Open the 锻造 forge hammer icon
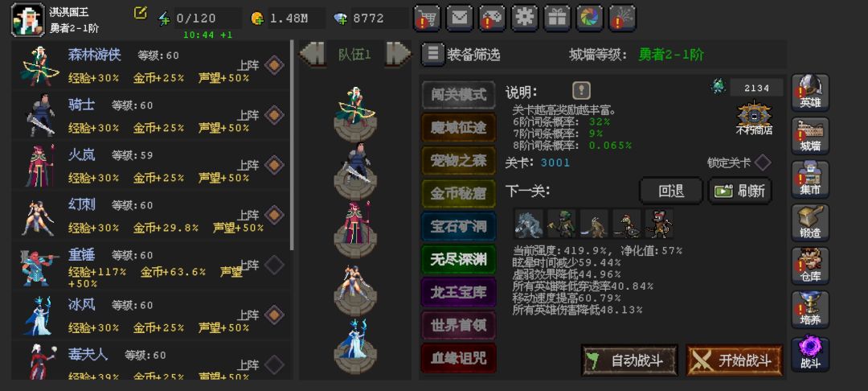The width and height of the screenshot is (868, 391). tap(810, 223)
